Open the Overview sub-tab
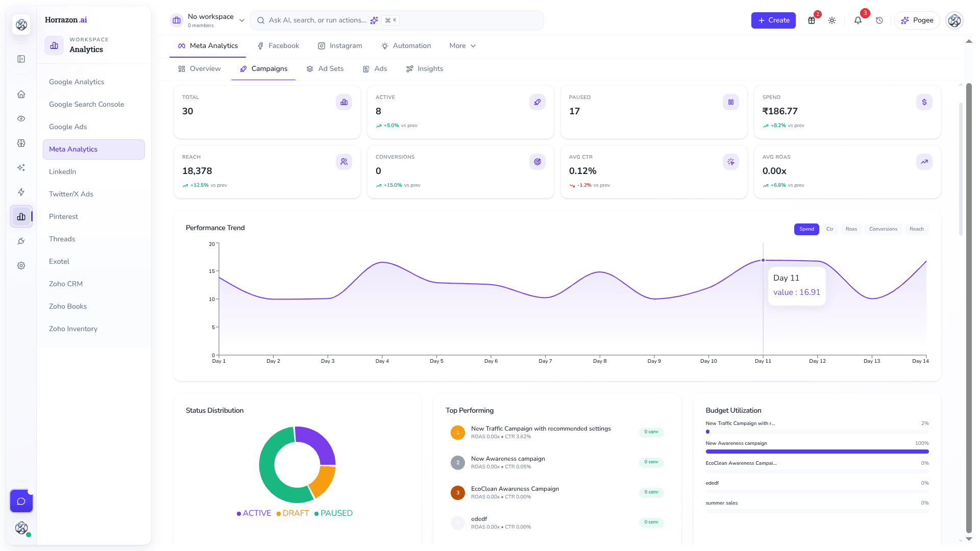The width and height of the screenshot is (980, 551). (200, 69)
